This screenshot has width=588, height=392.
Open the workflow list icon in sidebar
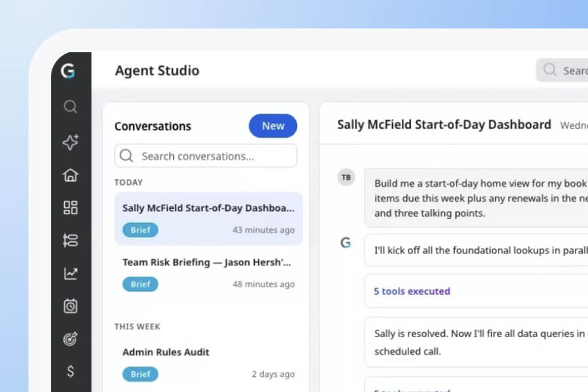click(71, 240)
